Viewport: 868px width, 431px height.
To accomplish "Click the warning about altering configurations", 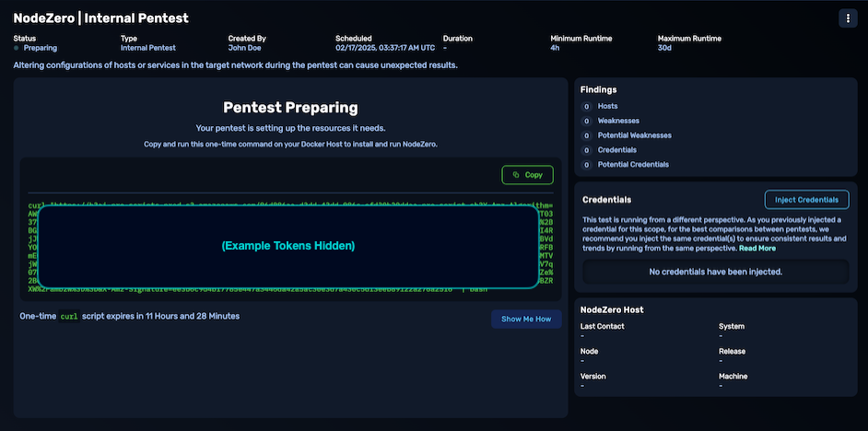I will click(236, 65).
